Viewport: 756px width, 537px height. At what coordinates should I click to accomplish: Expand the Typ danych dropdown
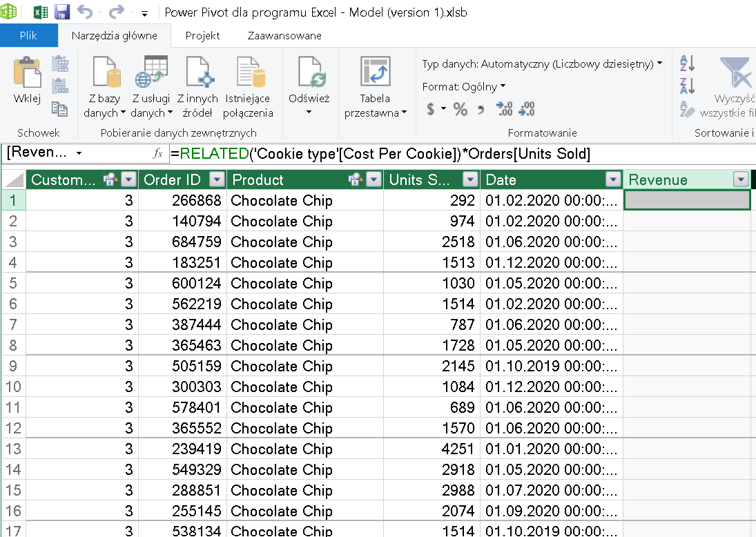pyautogui.click(x=659, y=61)
